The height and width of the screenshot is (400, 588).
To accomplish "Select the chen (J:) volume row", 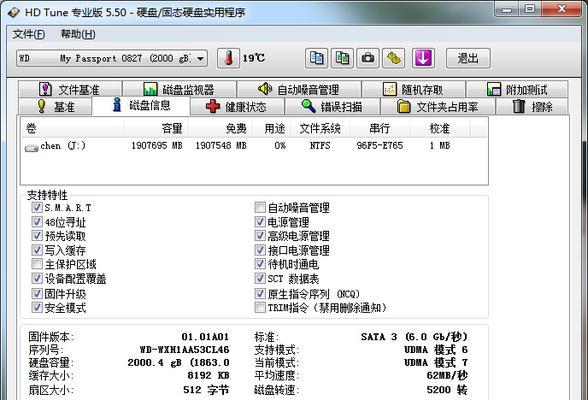I will [x=254, y=146].
